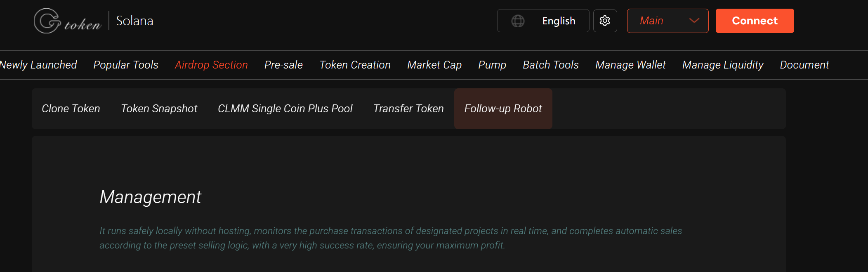
Task: Select the CLMM Single Coin Plus Pool tab
Action: 285,109
